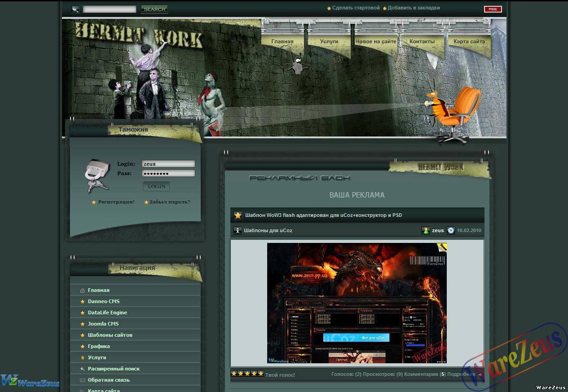Click the search text input field
The width and height of the screenshot is (568, 392).
pyautogui.click(x=110, y=9)
